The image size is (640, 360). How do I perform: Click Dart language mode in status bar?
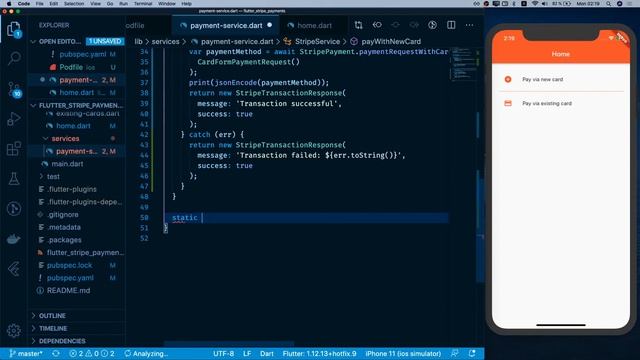[x=267, y=353]
